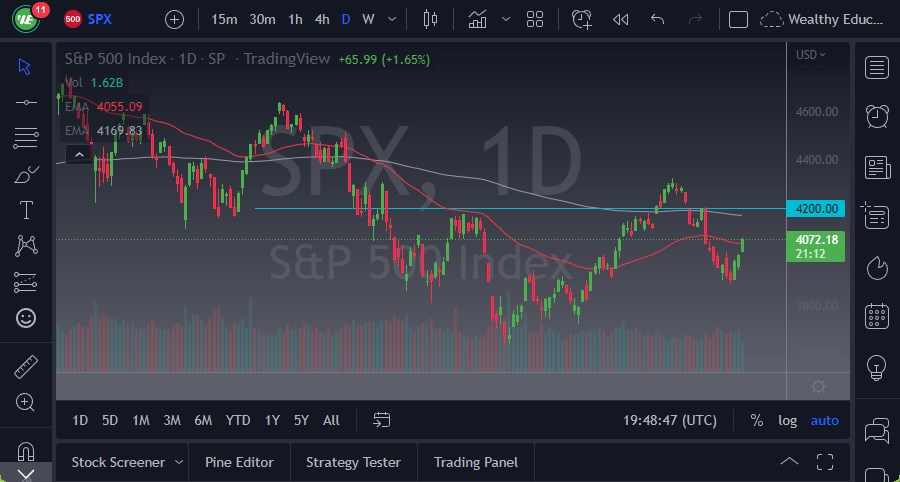Screen dimensions: 900x482
Task: Select the Text annotation tool
Action: pos(26,210)
